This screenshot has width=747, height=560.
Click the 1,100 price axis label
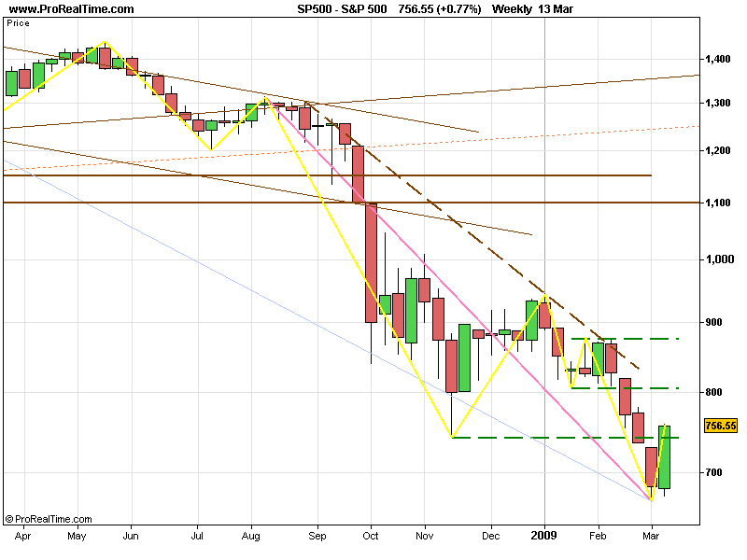tap(718, 203)
